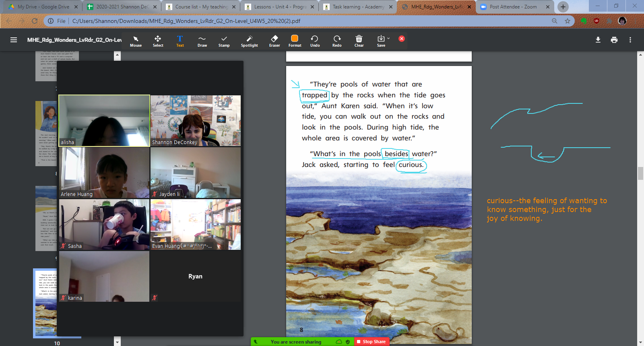Screen dimensions: 644x346
Task: Select Shannon DeConkey's video tile
Action: 196,121
